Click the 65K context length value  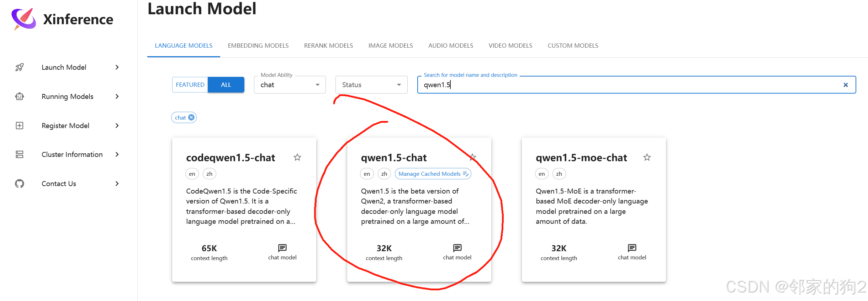point(209,248)
